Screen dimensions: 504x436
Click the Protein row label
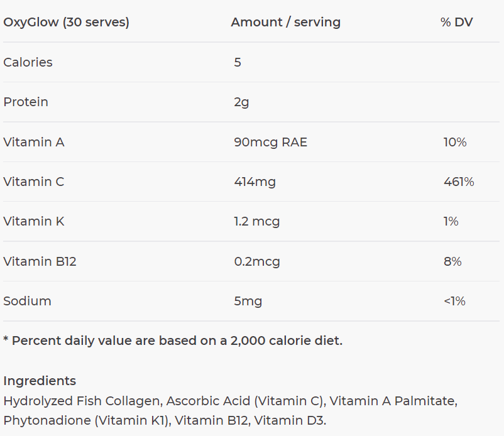click(26, 102)
